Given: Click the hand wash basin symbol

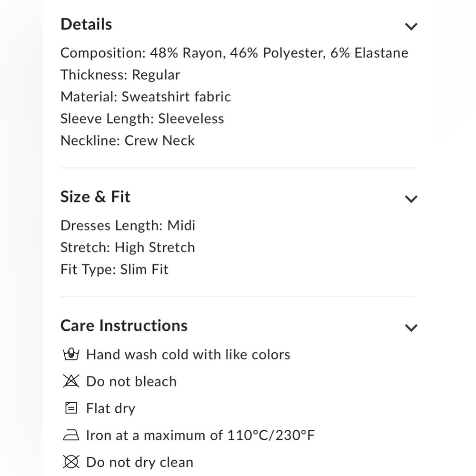Looking at the screenshot, I should click(x=70, y=354).
